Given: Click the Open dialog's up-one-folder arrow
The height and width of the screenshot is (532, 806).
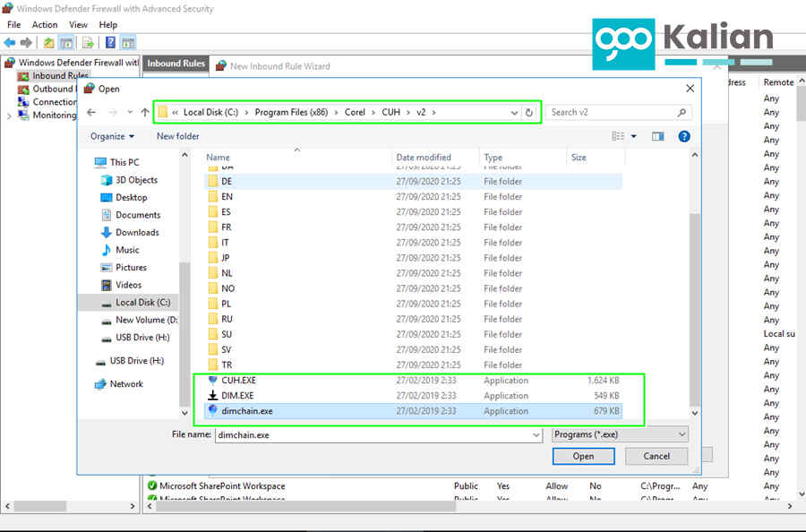Looking at the screenshot, I should [145, 112].
